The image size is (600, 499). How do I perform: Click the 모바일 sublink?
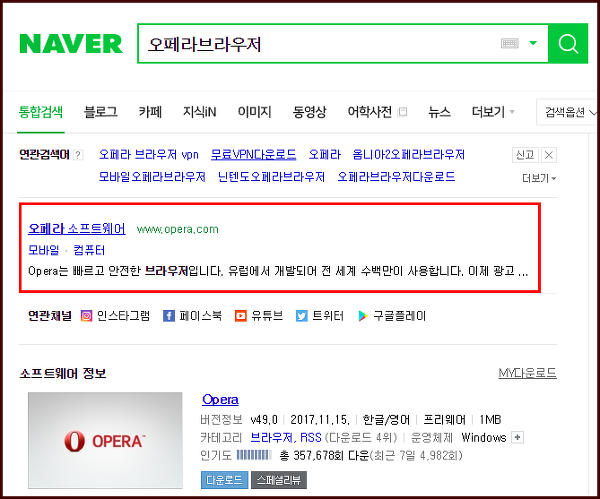[x=44, y=250]
